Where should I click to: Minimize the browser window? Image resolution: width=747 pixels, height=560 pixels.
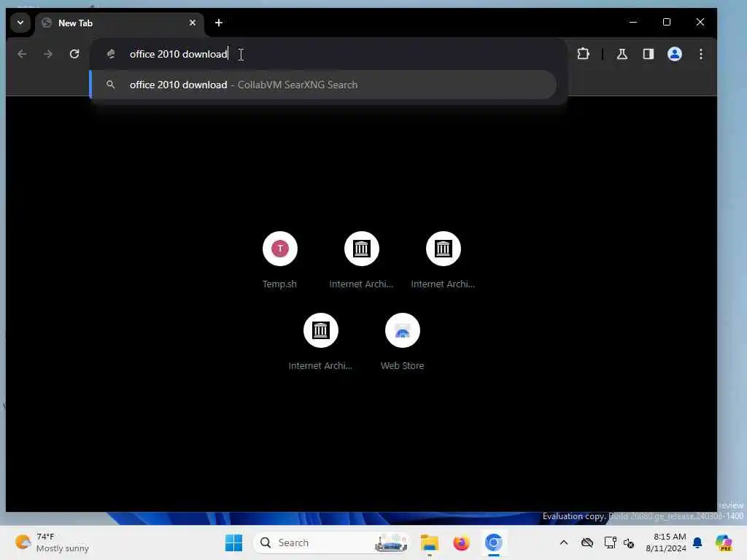633,22
